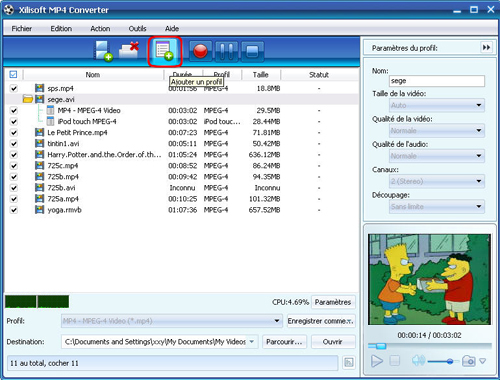Click the Enregistrer comme button

[x=320, y=321]
